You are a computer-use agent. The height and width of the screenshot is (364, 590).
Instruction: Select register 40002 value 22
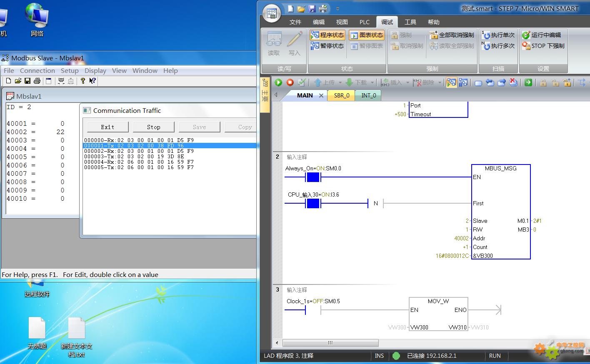click(x=60, y=132)
